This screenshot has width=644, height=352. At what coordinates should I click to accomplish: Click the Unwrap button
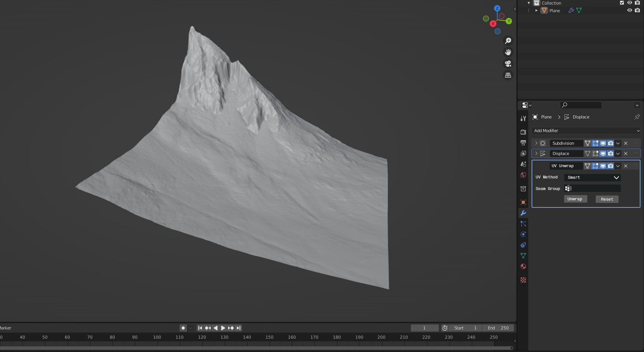click(x=575, y=199)
